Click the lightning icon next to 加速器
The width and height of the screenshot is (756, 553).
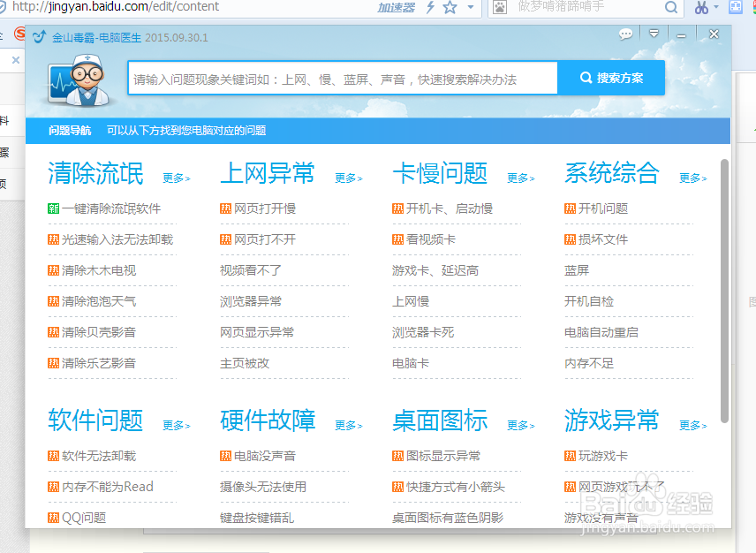(430, 7)
